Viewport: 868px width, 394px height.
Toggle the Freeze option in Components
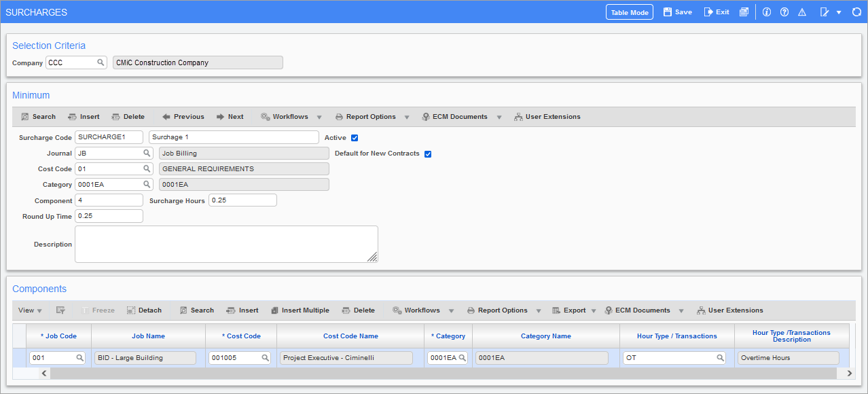click(98, 310)
